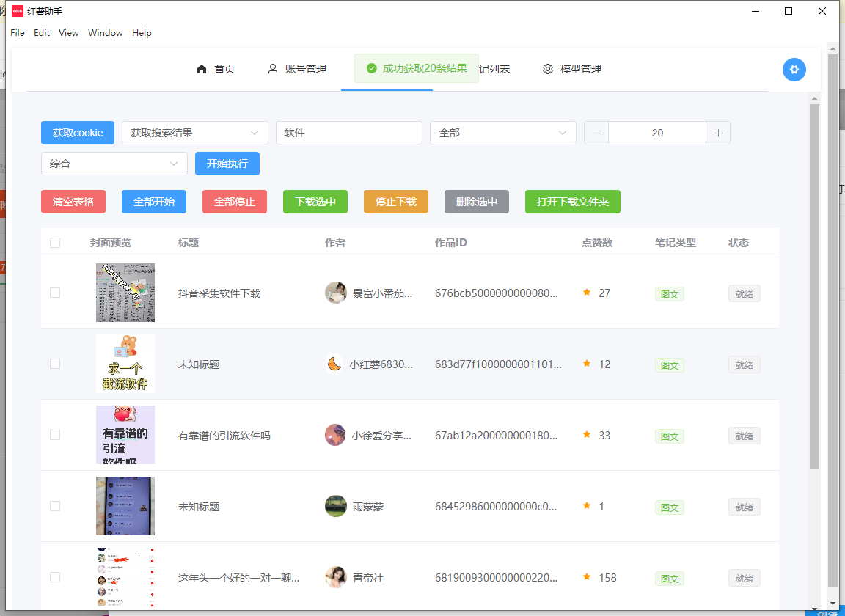Open the Edit menu

coord(42,33)
